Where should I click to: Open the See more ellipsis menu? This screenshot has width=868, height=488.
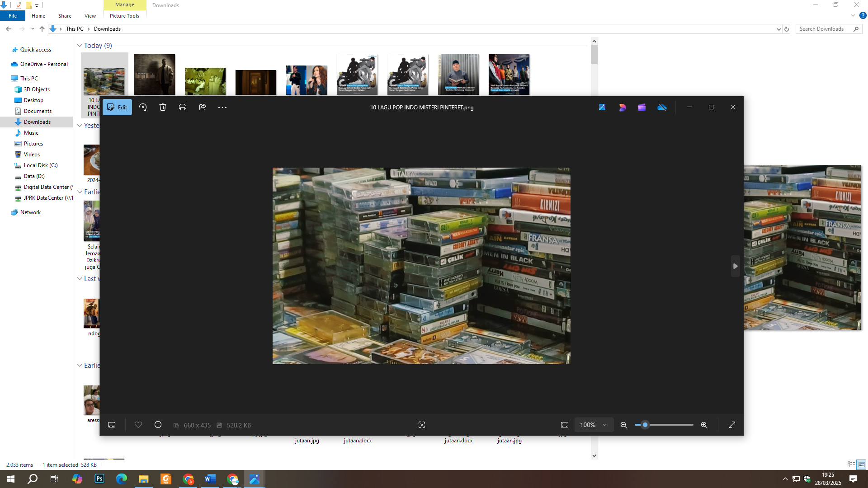point(222,108)
